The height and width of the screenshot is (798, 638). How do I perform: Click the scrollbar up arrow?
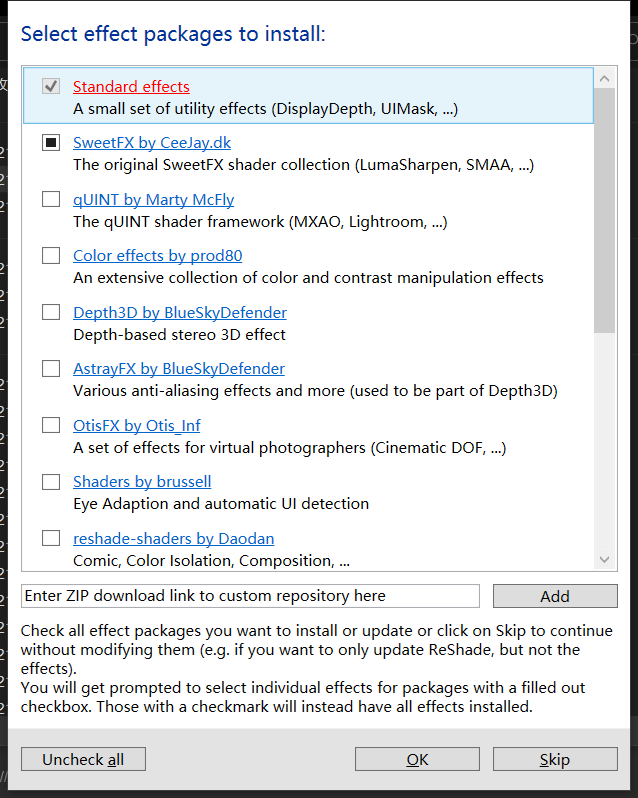[x=604, y=78]
